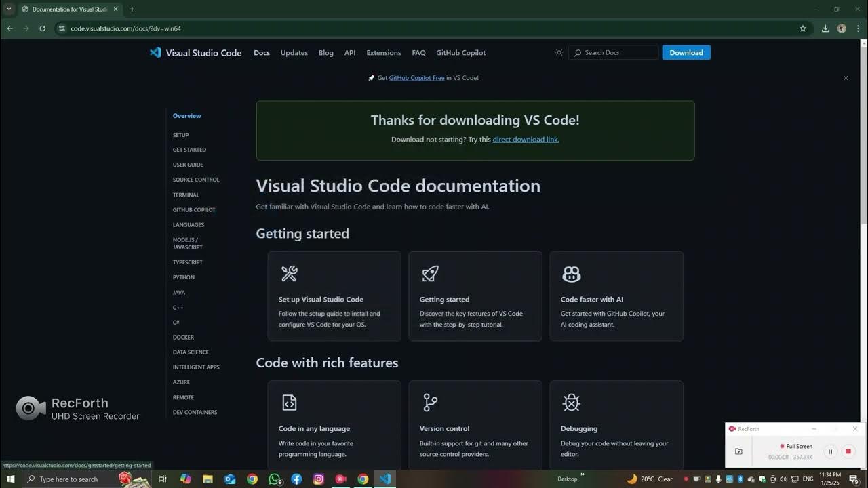Select Overview in the docs sidebar
Screen dimensions: 868x488
click(x=187, y=116)
